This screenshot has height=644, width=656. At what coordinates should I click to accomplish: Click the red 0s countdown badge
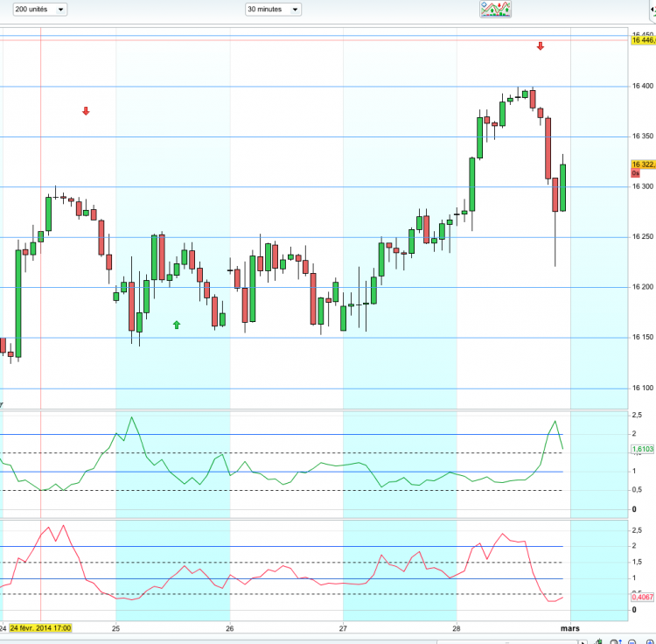click(x=636, y=173)
